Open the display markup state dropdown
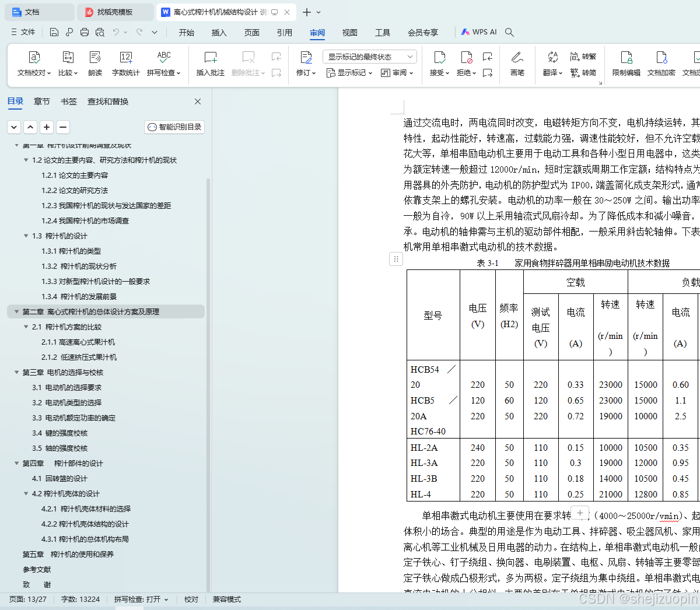This screenshot has width=700, height=610. (370, 57)
